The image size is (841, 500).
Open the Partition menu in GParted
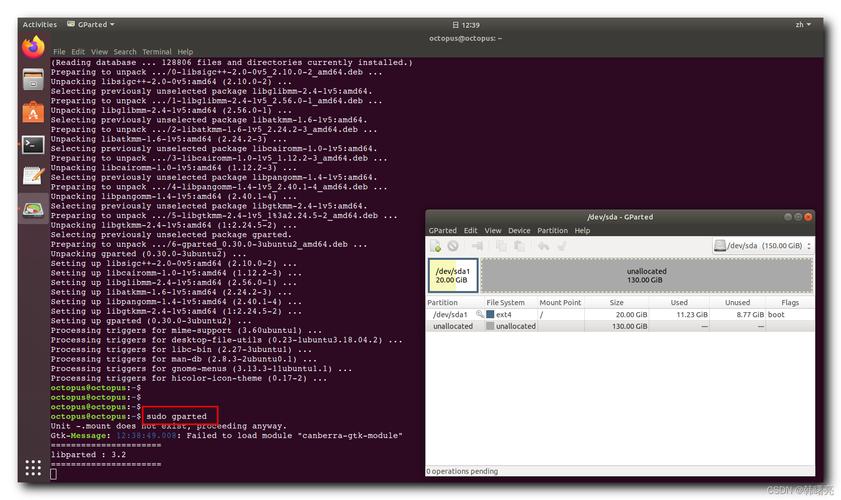pyautogui.click(x=552, y=230)
